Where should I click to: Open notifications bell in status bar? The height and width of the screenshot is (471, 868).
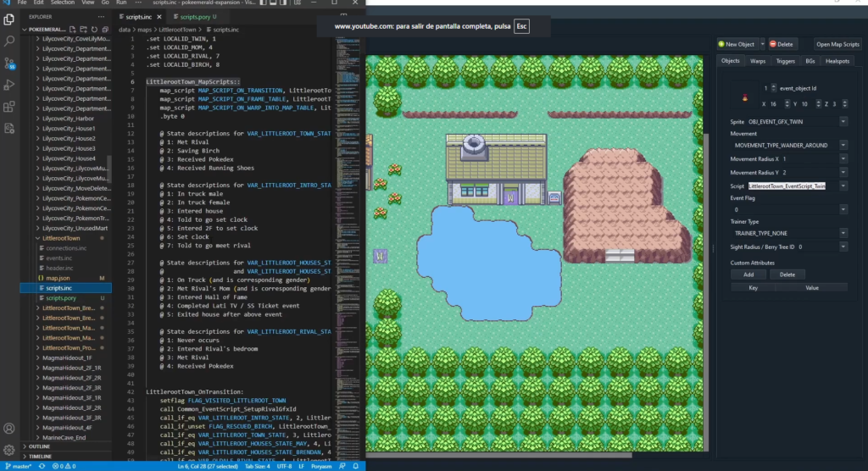point(355,466)
